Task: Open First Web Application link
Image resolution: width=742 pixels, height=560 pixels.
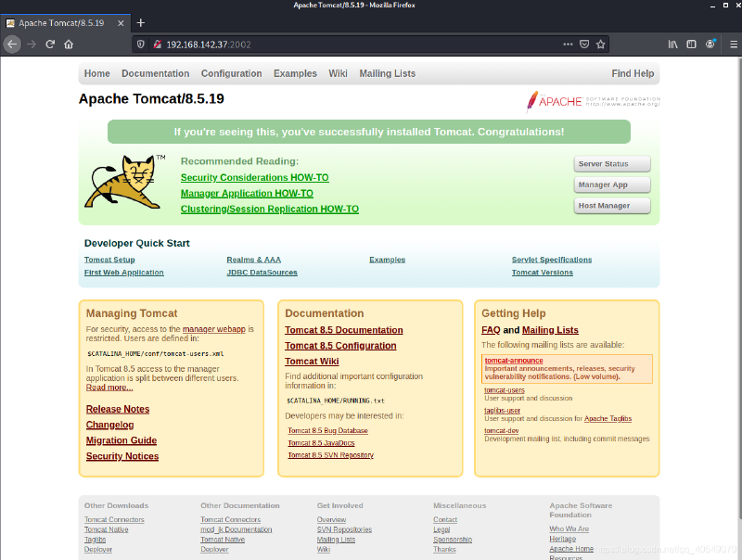Action: (124, 273)
